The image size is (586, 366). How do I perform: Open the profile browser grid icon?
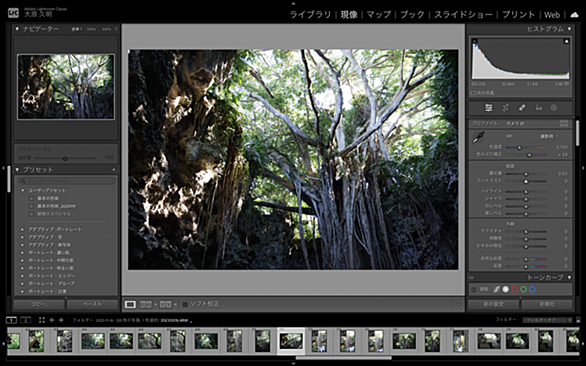[564, 123]
